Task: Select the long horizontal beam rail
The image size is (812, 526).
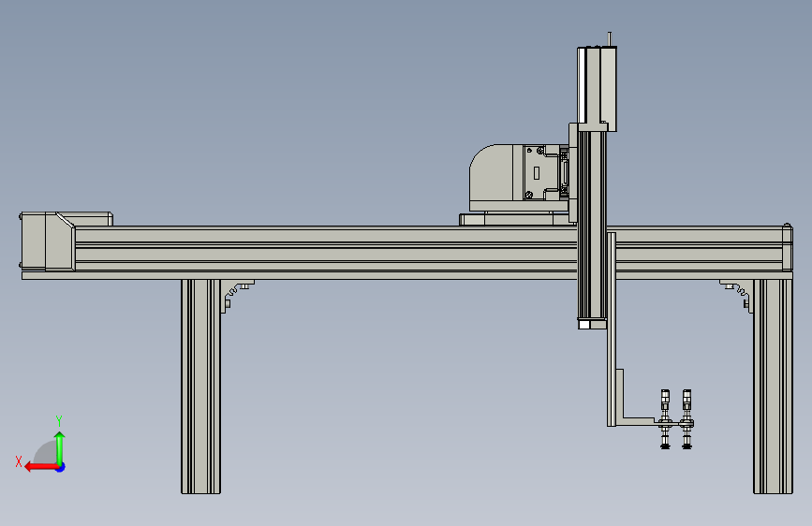Action: (326, 249)
